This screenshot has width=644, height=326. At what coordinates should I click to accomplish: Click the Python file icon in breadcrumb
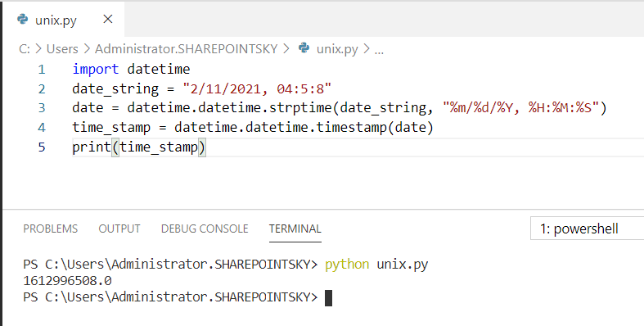tap(304, 48)
